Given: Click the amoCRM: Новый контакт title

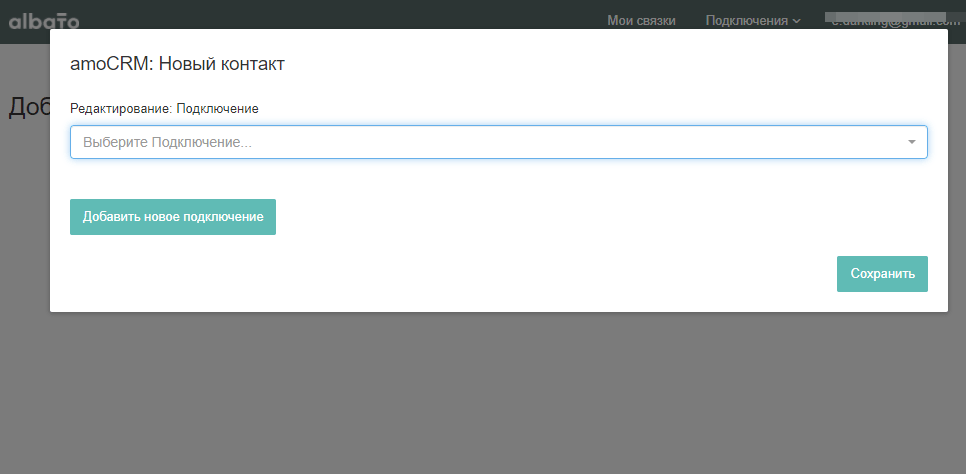Looking at the screenshot, I should pos(177,63).
